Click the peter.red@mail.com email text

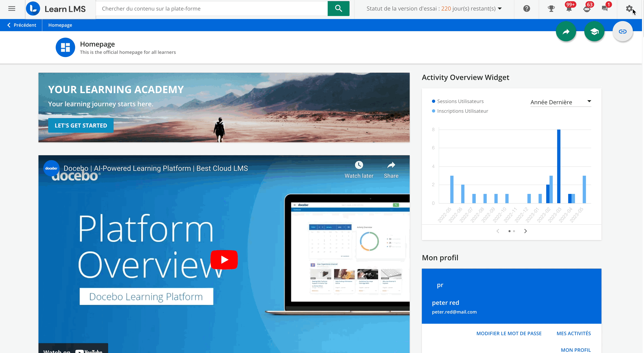[454, 312]
